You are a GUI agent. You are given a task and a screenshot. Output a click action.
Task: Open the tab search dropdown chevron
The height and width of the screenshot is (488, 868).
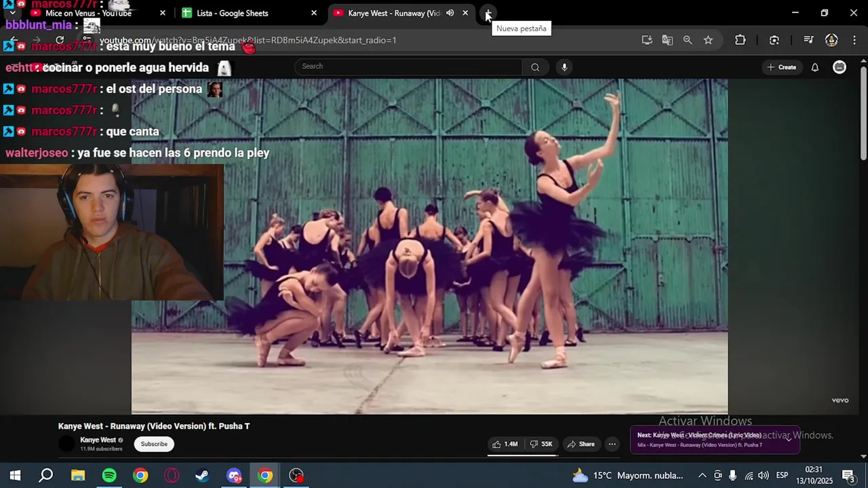point(12,13)
